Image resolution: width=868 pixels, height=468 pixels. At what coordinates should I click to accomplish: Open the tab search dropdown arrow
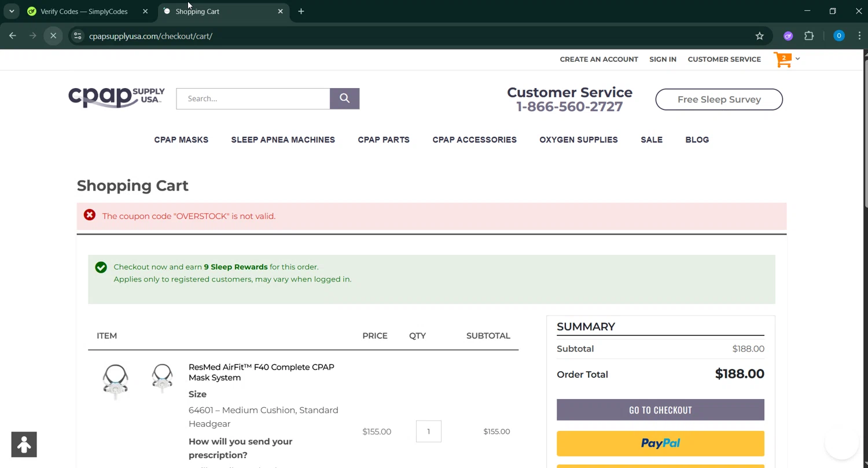12,11
